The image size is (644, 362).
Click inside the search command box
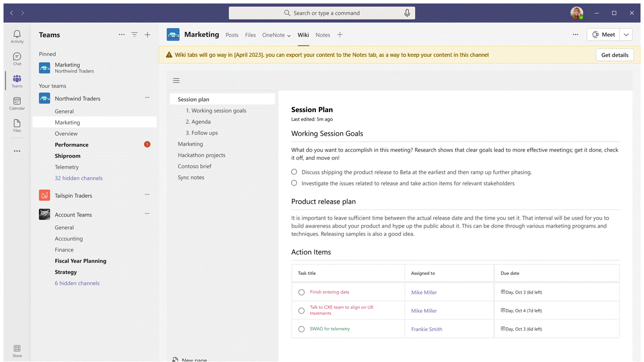coord(322,13)
